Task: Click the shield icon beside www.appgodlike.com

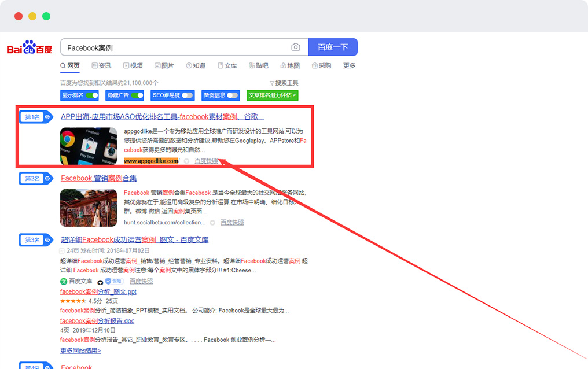Action: tap(186, 161)
